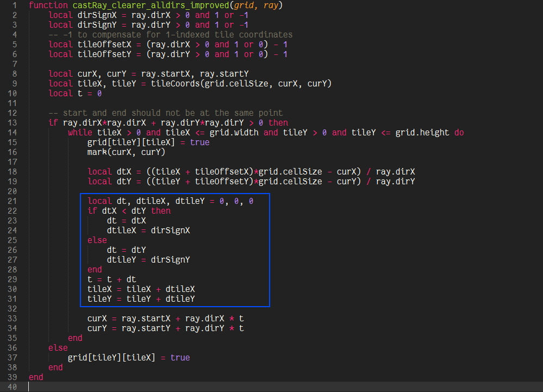Screen dimensions: 543x392
Task: Click 'tileY = tileY + dtileY' on line 31
Action: [141, 299]
